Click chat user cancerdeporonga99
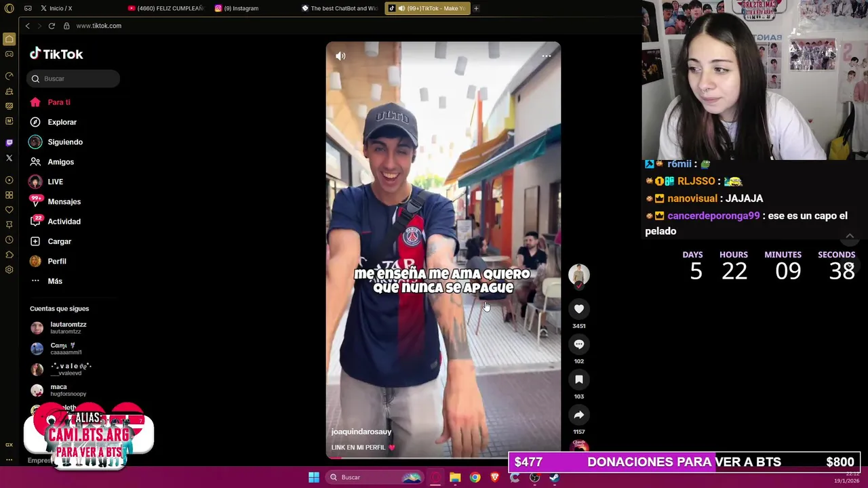The width and height of the screenshot is (868, 488). tap(713, 216)
